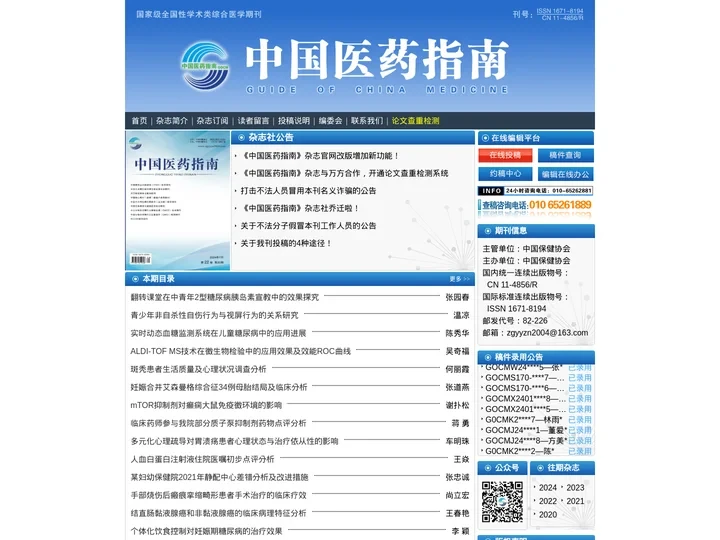Viewport: 720px width, 540px height.
Task: Open the 编委会 menu item
Action: click(x=331, y=121)
